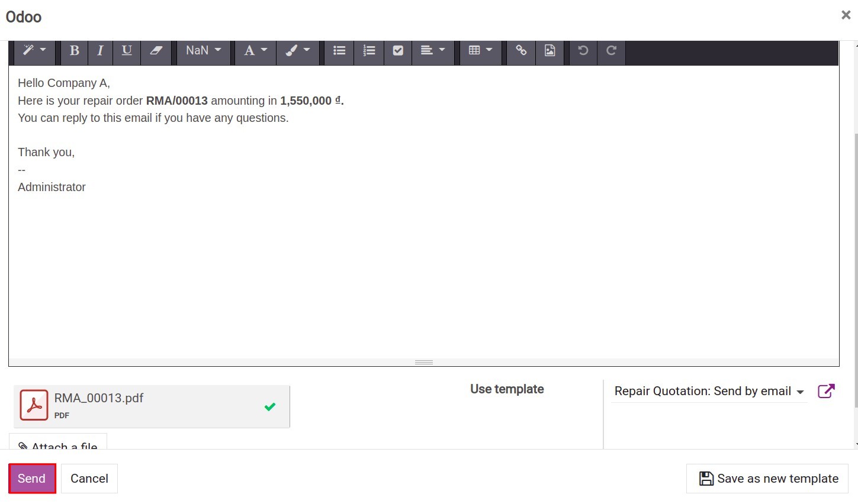Click the Cancel button

click(x=89, y=479)
